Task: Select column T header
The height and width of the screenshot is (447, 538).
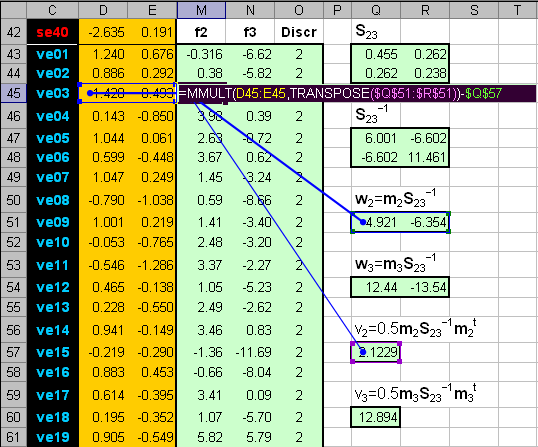Action: [x=518, y=10]
